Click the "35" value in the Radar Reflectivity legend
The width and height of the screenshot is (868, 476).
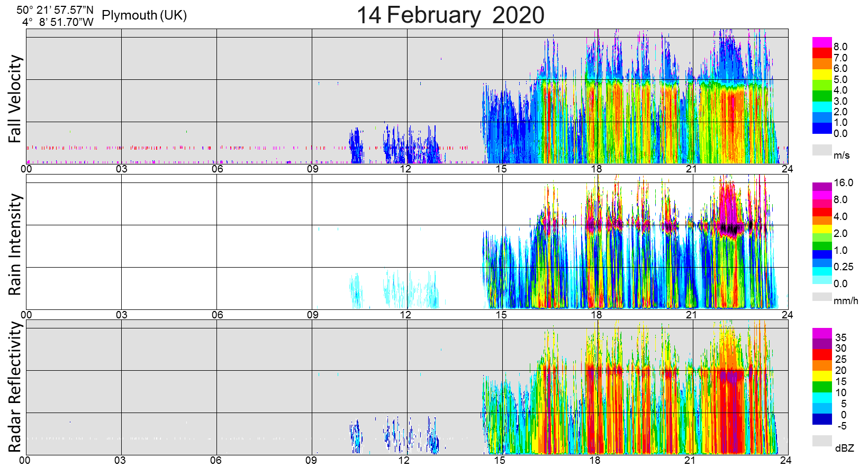840,338
